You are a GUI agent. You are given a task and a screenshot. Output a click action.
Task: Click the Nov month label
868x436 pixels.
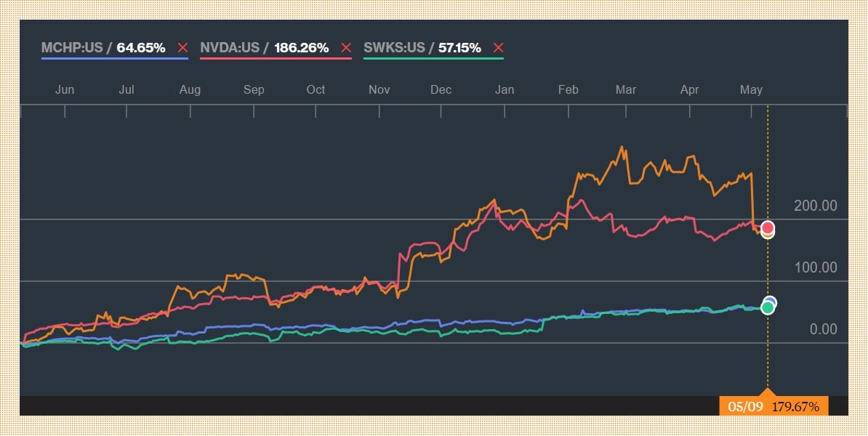379,89
